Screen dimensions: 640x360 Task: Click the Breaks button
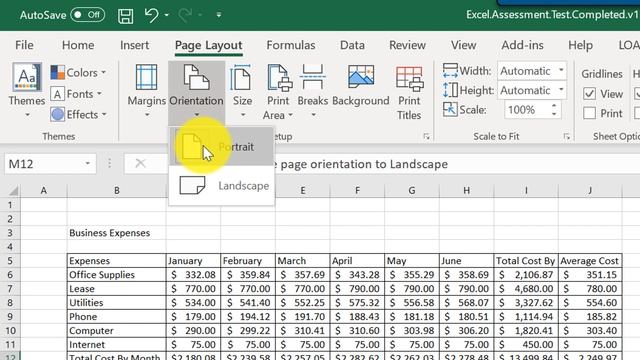[x=313, y=91]
